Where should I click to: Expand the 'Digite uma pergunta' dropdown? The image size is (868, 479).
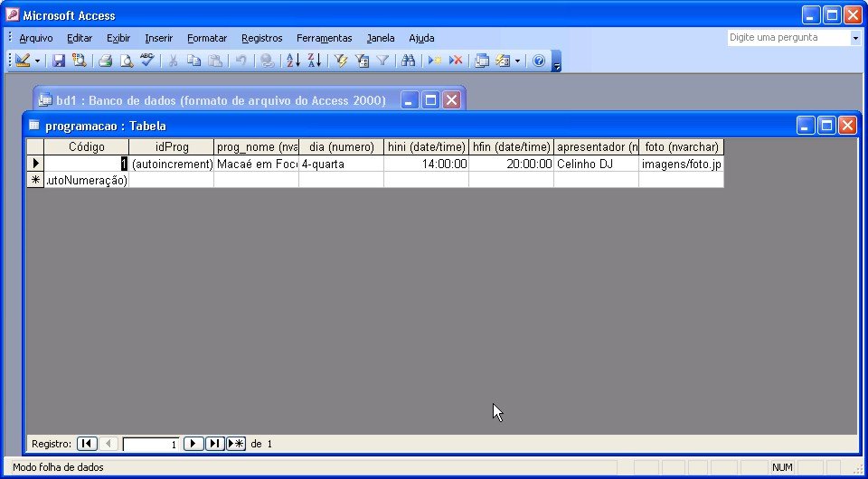855,38
